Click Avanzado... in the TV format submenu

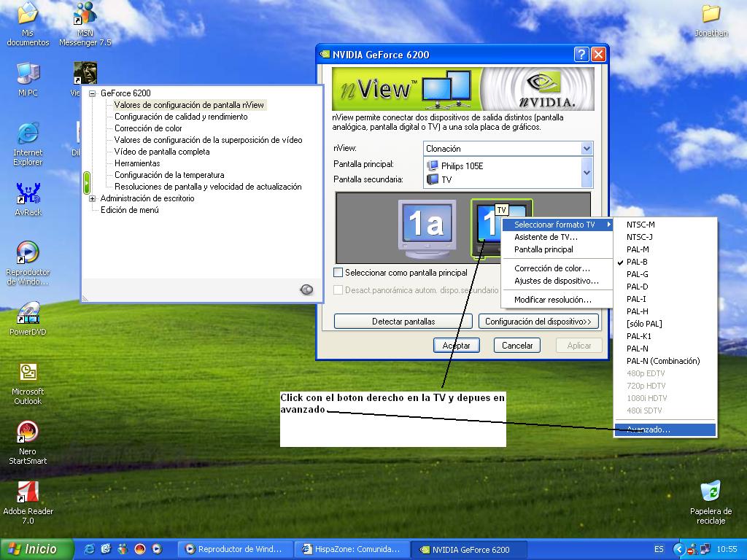point(648,429)
